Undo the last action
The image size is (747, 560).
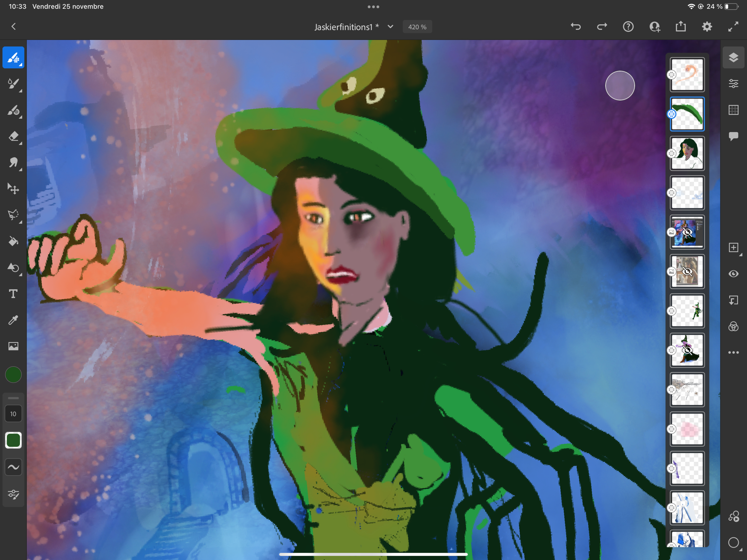[x=576, y=27]
